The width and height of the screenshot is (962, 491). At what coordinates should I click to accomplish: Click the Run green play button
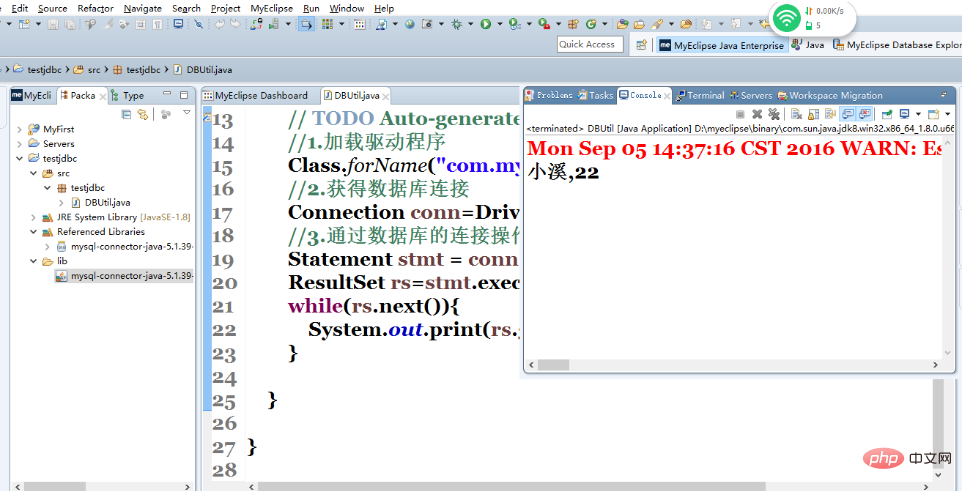pos(486,24)
